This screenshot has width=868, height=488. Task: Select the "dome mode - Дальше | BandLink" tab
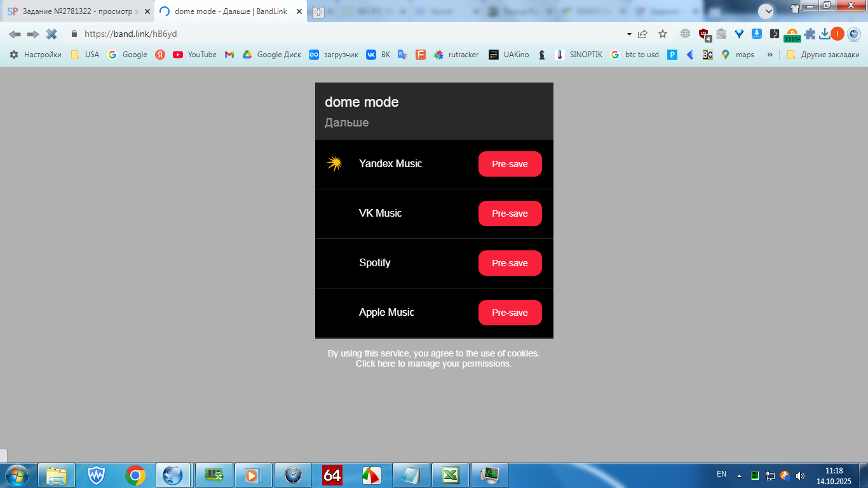point(231,11)
